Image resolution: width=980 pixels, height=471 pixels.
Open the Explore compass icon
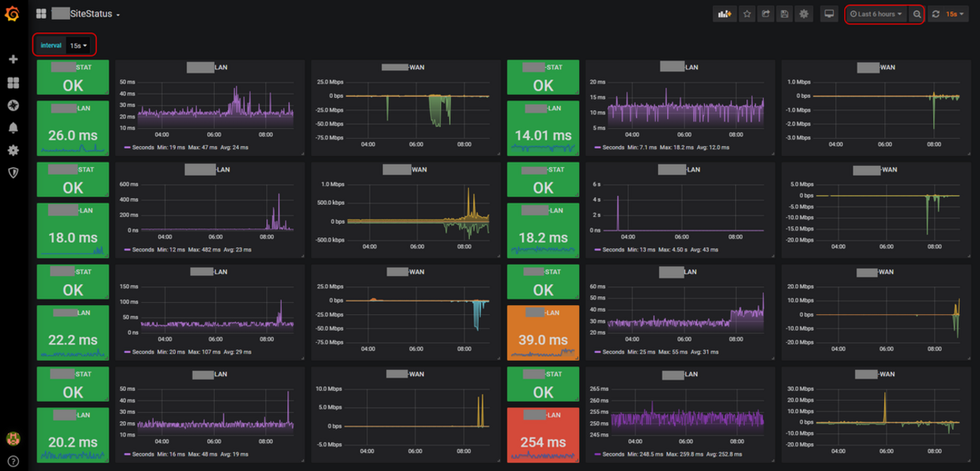pos(13,106)
